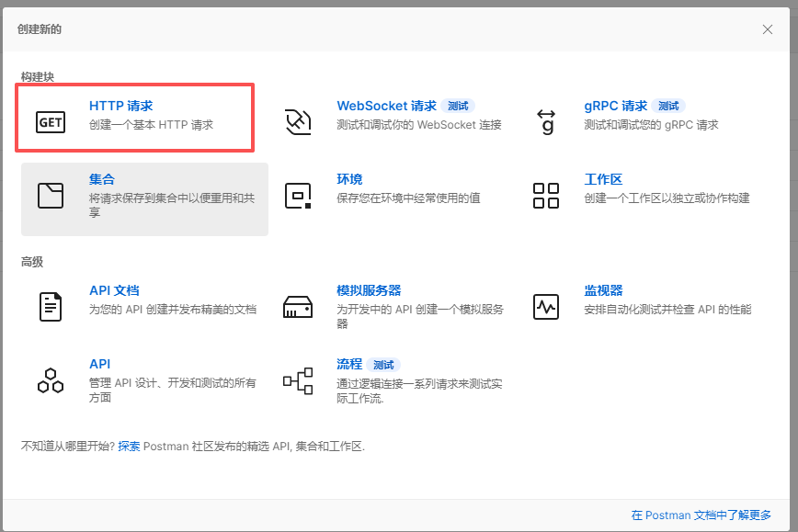798x532 pixels.
Task: Open the 模拟服务器 link
Action: point(369,290)
